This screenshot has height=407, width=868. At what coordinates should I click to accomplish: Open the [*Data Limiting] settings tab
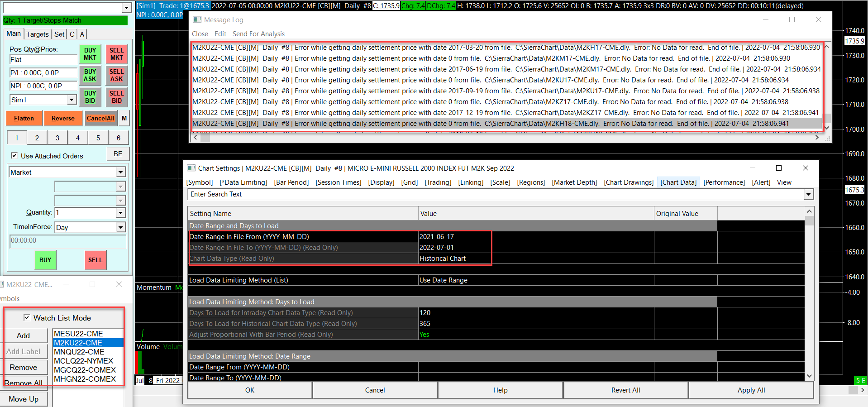[243, 182]
